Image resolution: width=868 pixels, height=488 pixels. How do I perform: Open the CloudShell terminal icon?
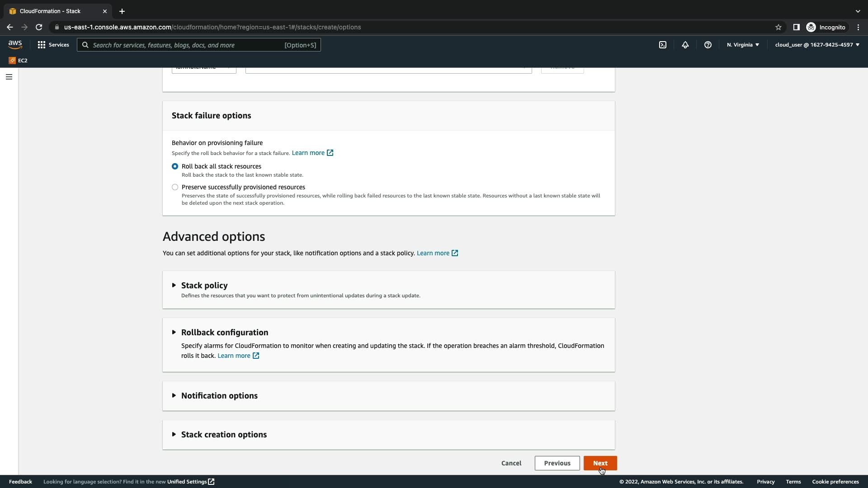coord(663,45)
